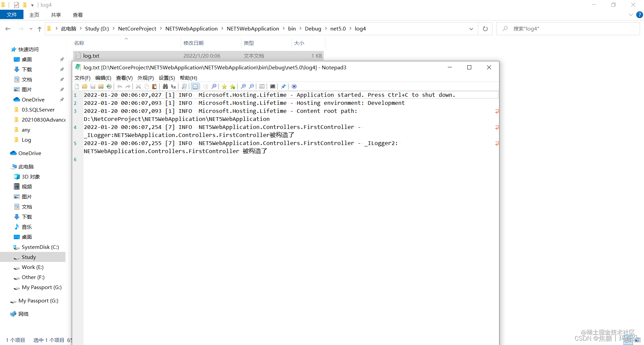644x345 pixels.
Task: Click Add to Favorites star-plus icon
Action: click(x=232, y=86)
